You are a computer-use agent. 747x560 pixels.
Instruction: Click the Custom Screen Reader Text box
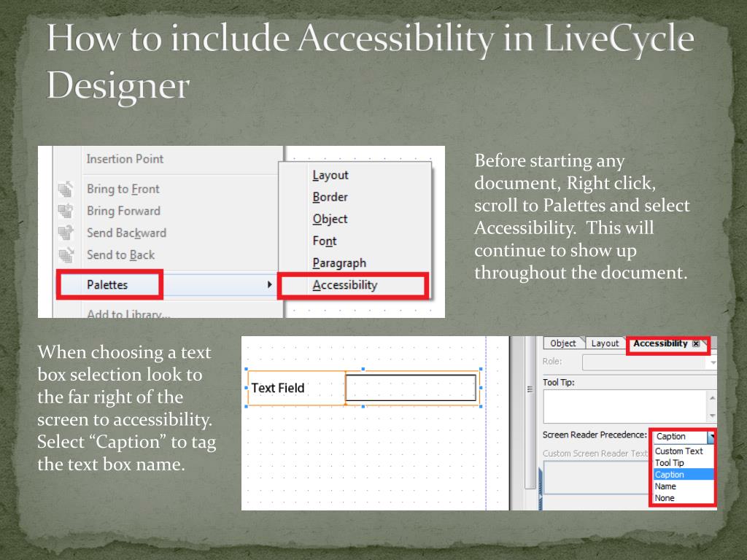[597, 478]
